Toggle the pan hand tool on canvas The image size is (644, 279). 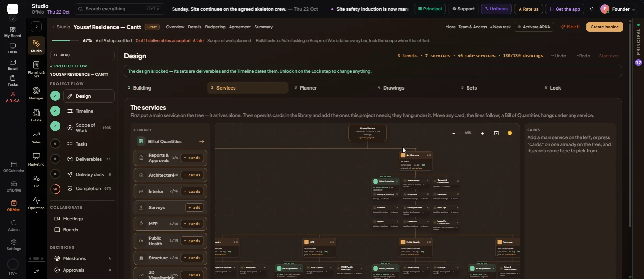(510, 133)
